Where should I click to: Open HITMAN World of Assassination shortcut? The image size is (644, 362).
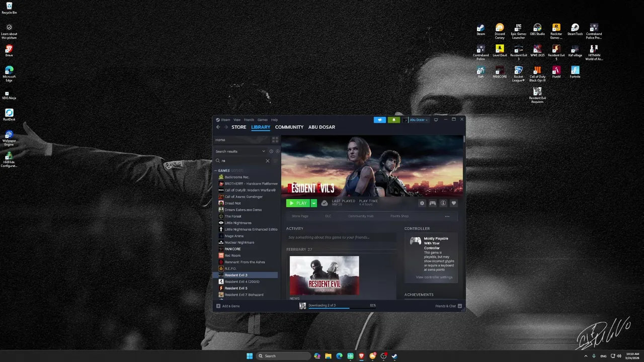[x=594, y=53]
